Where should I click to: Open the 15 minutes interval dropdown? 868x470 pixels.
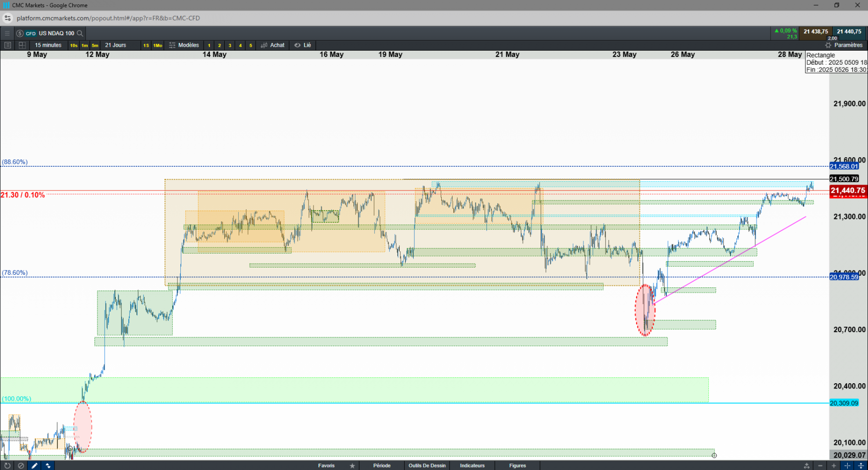pos(48,45)
